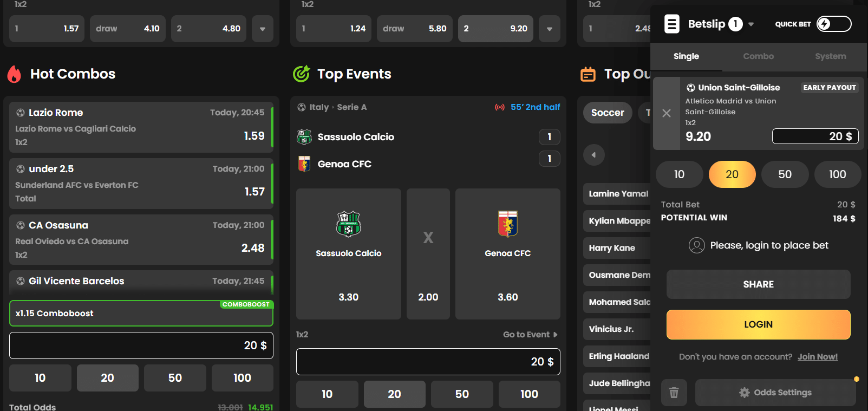Pick draw odds 5.80
Screen dimensions: 868x411
click(415, 29)
